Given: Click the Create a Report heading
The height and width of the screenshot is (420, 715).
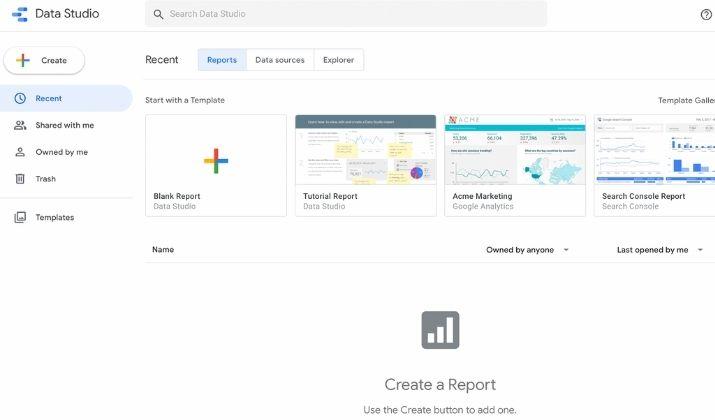Looking at the screenshot, I should tap(440, 385).
